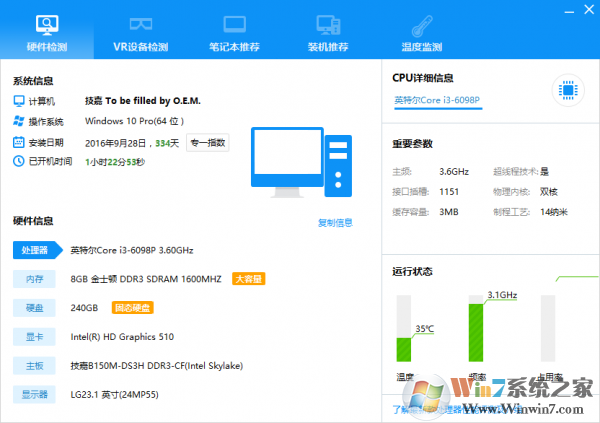Click 技嘉 To be filled by O.E.M. text

[x=143, y=101]
